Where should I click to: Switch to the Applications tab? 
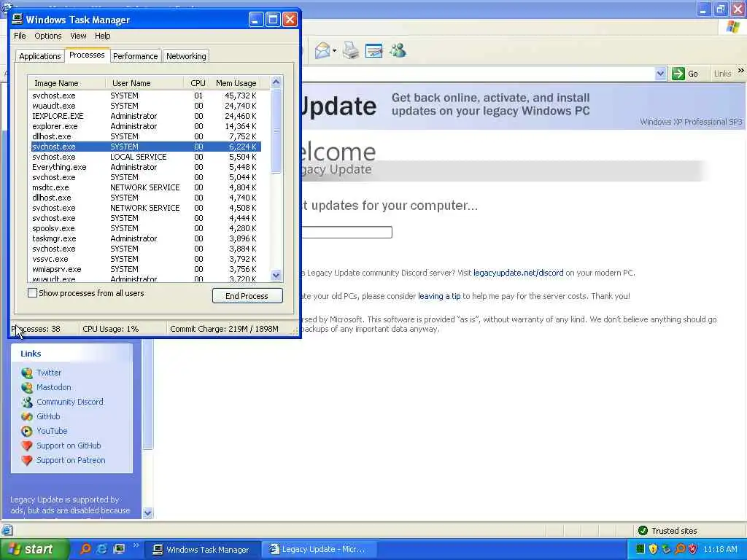(x=40, y=56)
